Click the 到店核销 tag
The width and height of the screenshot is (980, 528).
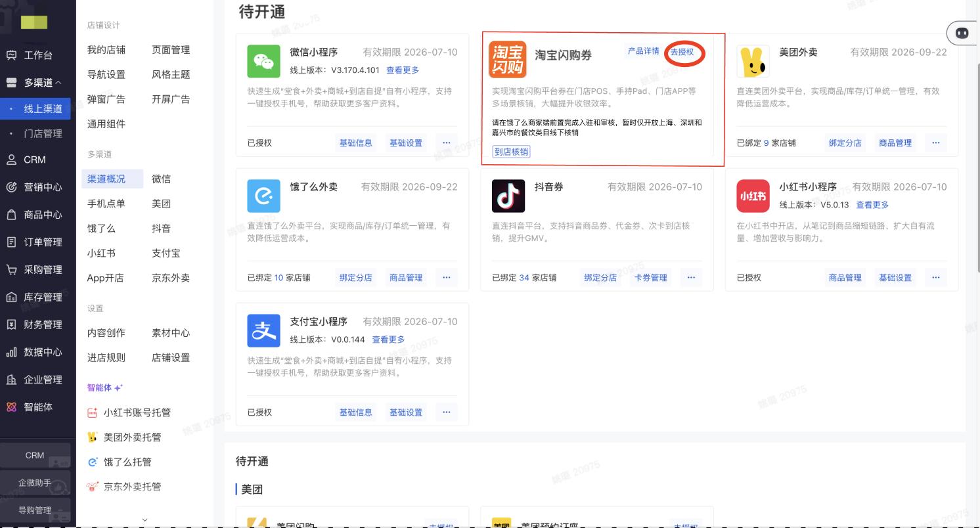[x=511, y=152]
